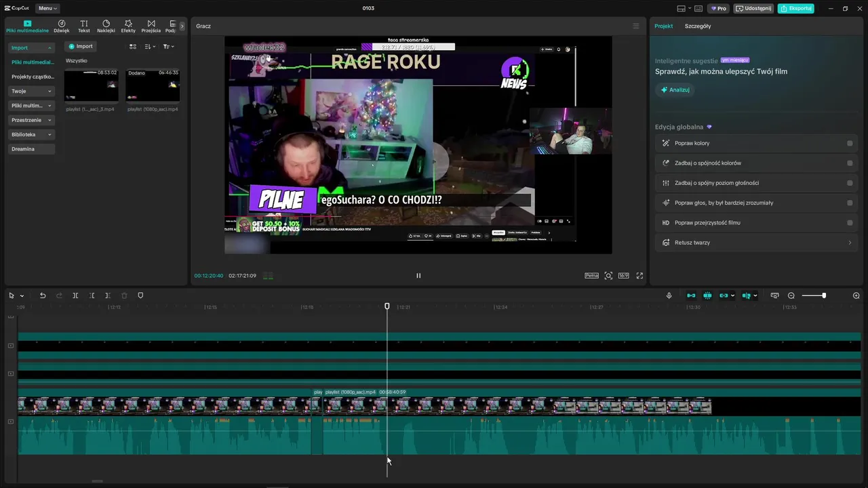This screenshot has height=488, width=868.
Task: Open the preview zoom/scope icon
Action: [608, 276]
